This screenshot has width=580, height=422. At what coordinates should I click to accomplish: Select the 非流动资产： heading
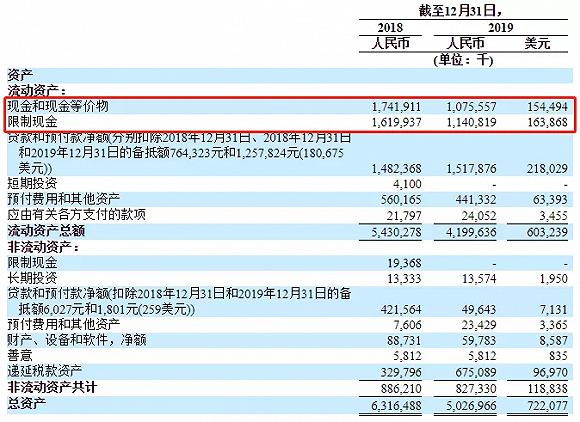tap(43, 247)
